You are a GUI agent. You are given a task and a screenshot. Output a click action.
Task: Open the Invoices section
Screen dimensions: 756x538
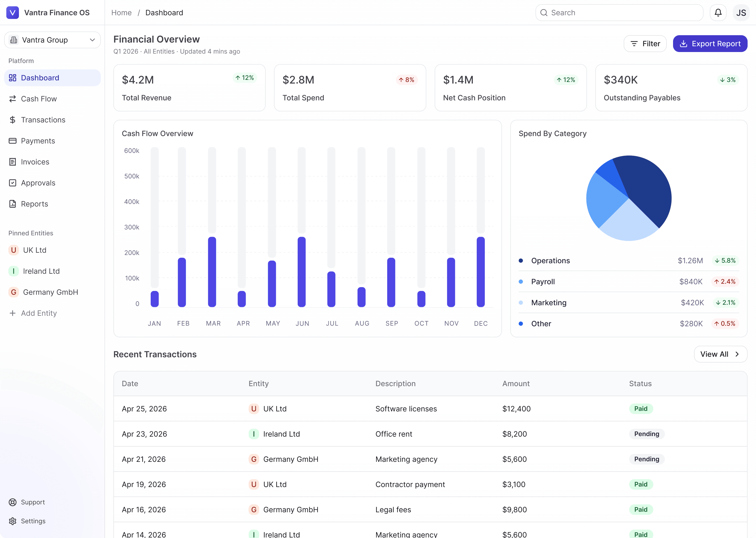tap(52, 162)
